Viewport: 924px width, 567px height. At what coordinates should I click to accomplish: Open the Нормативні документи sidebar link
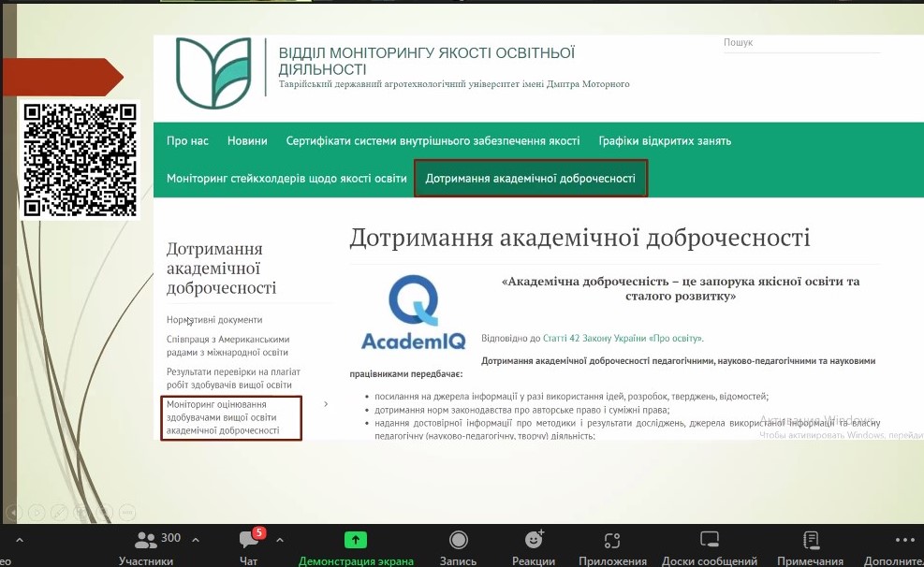(214, 320)
